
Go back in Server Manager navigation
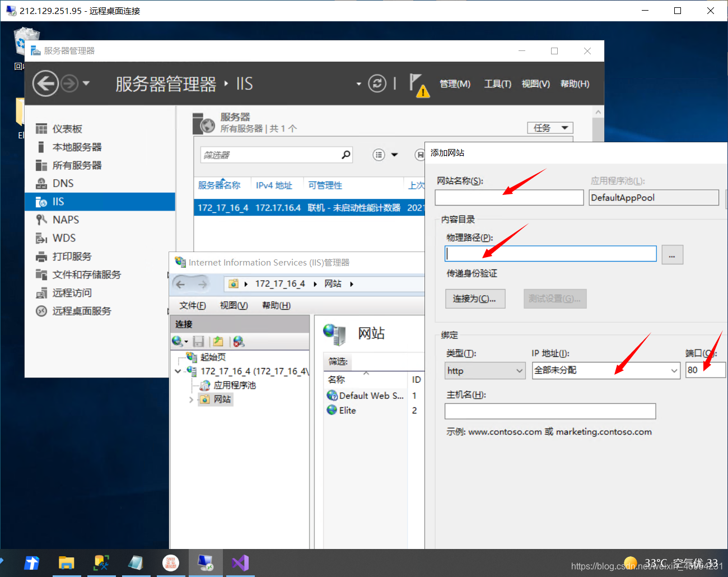click(45, 83)
